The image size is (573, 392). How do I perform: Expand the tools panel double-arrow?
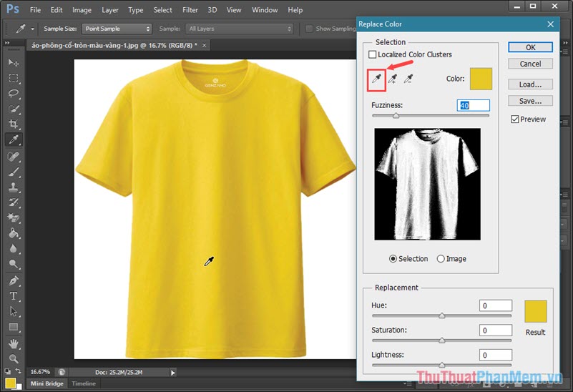click(7, 43)
